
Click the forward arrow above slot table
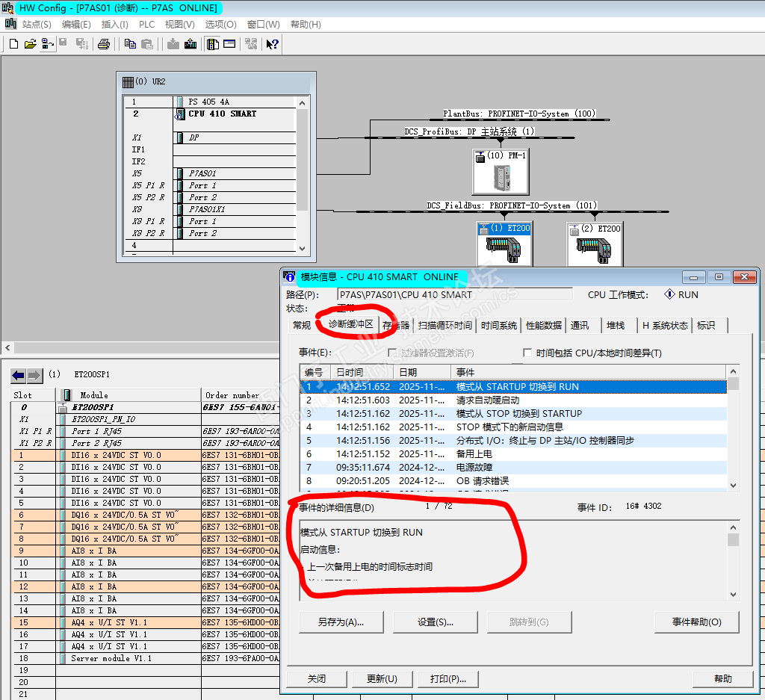(x=34, y=375)
